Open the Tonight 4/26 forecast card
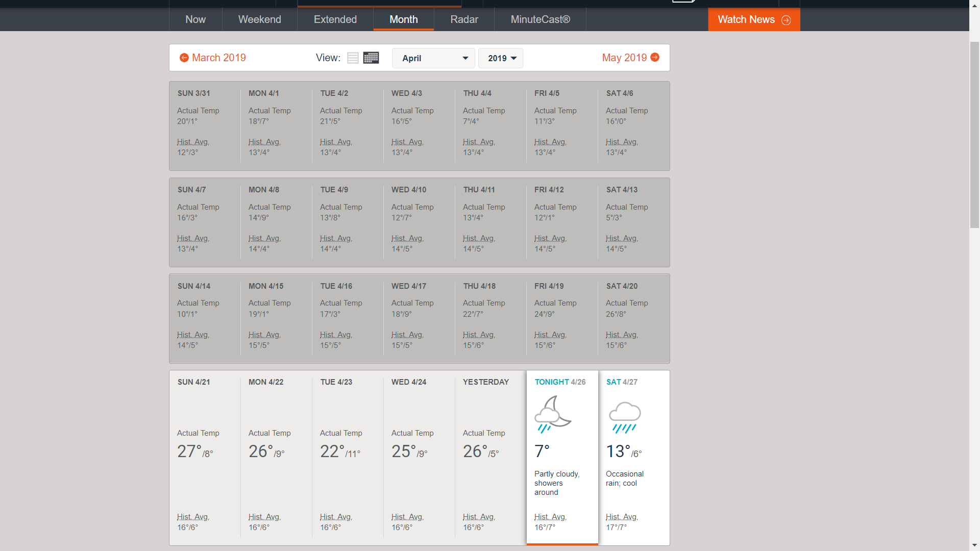This screenshot has width=980, height=551. pos(562,457)
